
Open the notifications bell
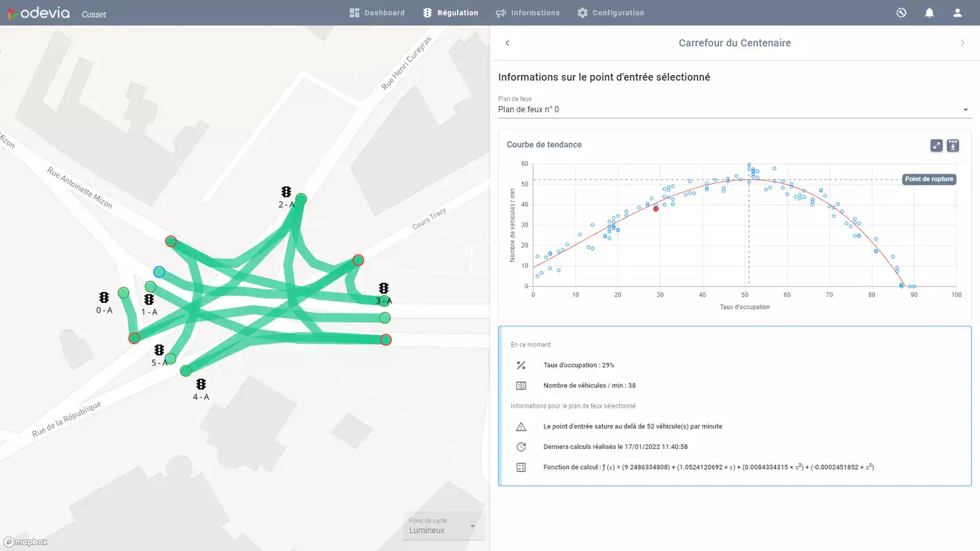point(929,12)
